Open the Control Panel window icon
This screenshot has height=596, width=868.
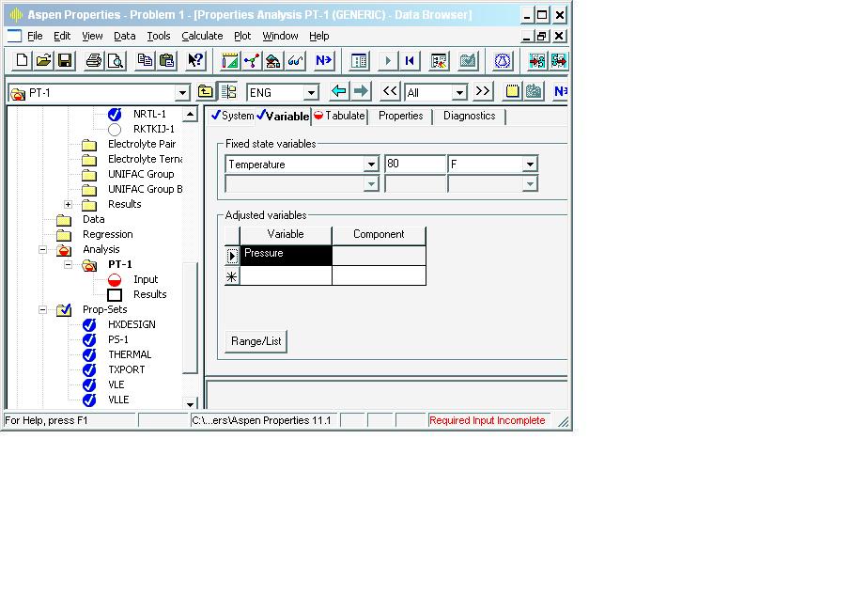[x=359, y=60]
